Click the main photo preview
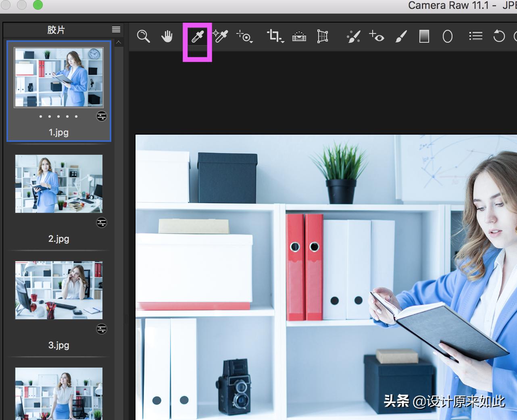 (326, 277)
